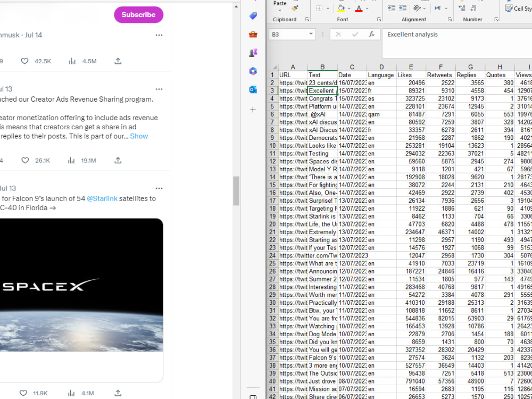This screenshot has height=399, width=532.
Task: Open more options on Jul 14 tweet
Action: (159, 35)
